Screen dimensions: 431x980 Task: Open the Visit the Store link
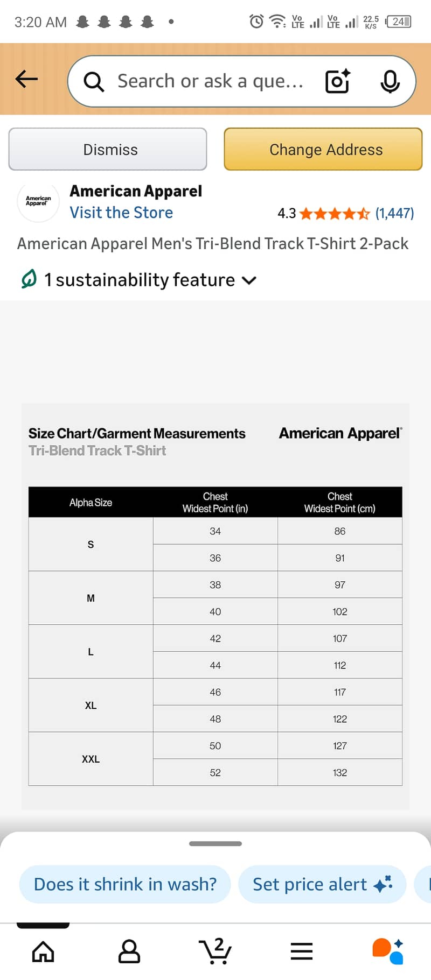coord(121,212)
